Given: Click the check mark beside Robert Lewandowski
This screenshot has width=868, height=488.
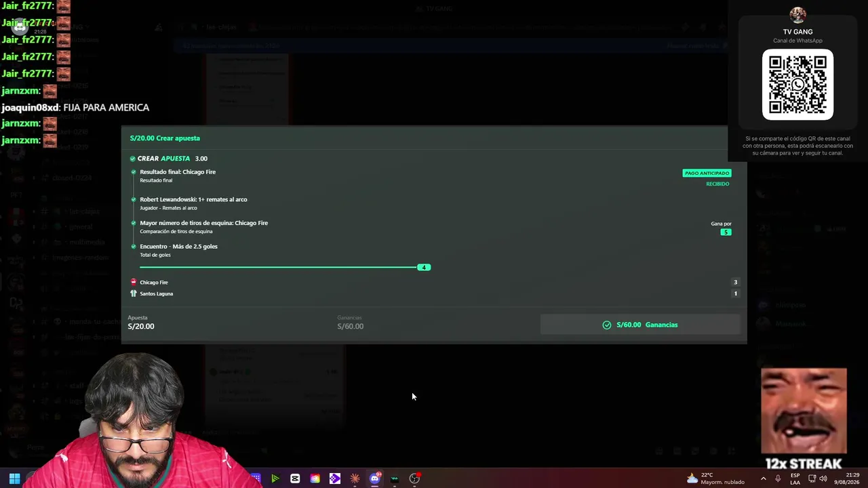Looking at the screenshot, I should [x=134, y=199].
